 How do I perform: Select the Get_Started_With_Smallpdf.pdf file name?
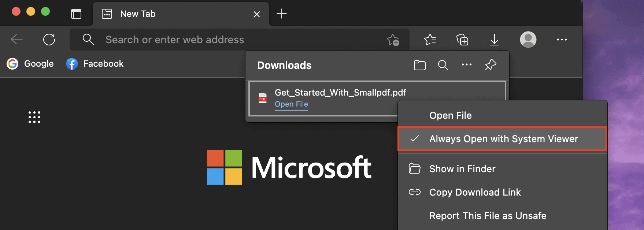click(340, 93)
